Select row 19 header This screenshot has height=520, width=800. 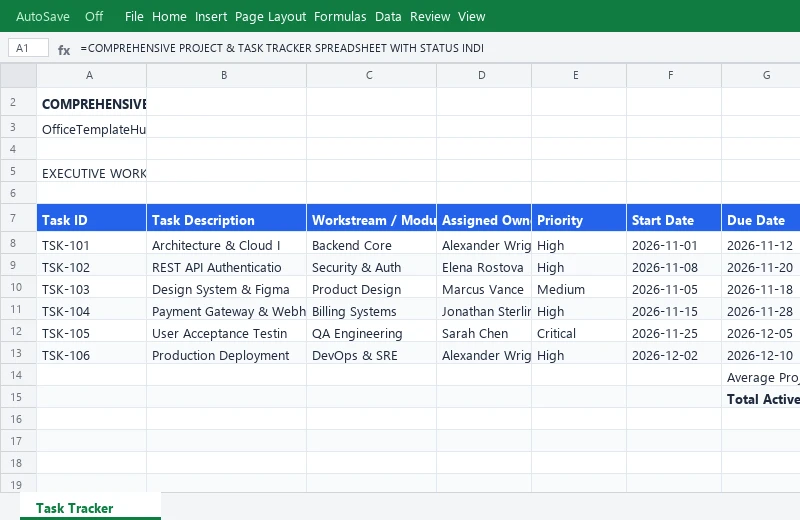18,483
